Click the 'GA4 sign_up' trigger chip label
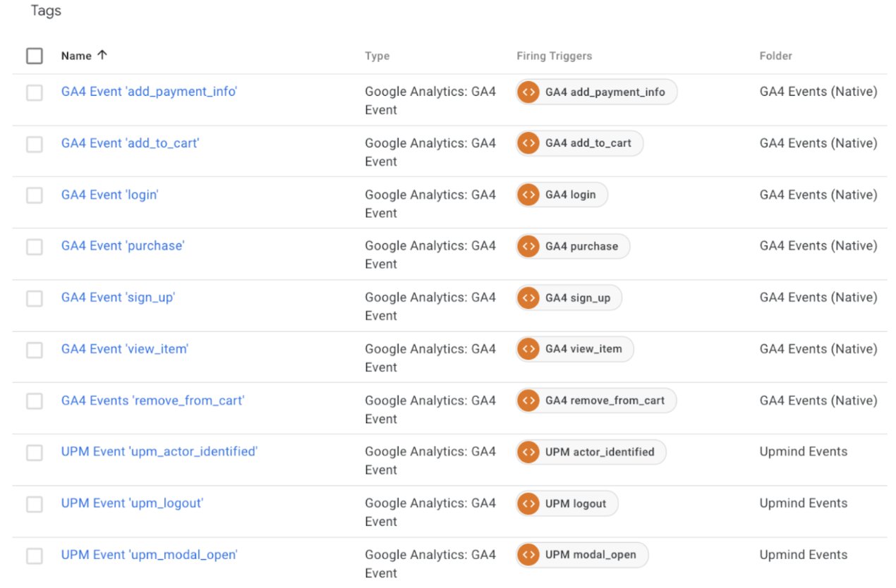Screen dimensions: 896x588 (578, 298)
